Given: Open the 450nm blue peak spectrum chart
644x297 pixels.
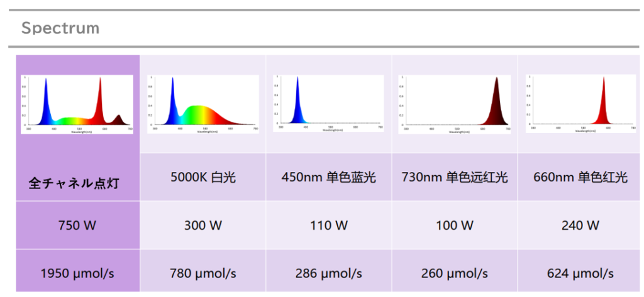Looking at the screenshot, I should coord(328,103).
